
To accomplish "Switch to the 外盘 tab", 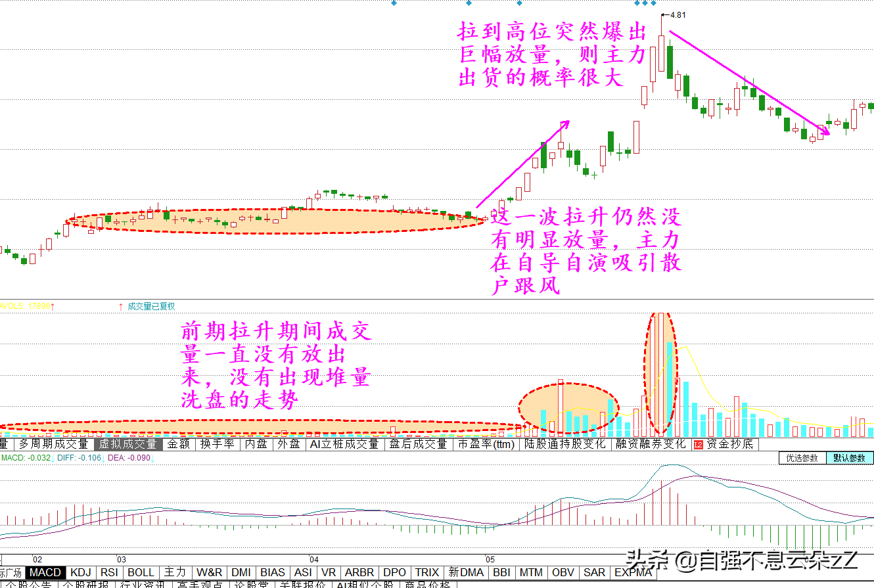I will coord(288,444).
